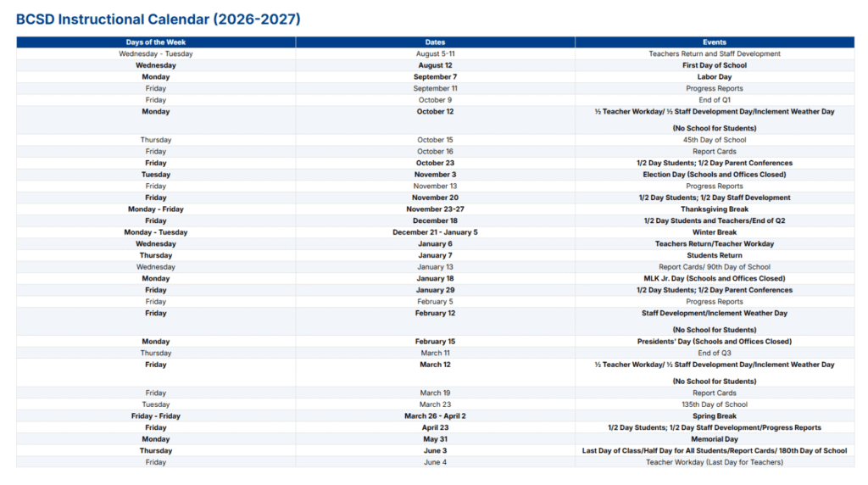Click the 'Dates' column header
Viewport: 868px width, 485px height.
[x=435, y=42]
